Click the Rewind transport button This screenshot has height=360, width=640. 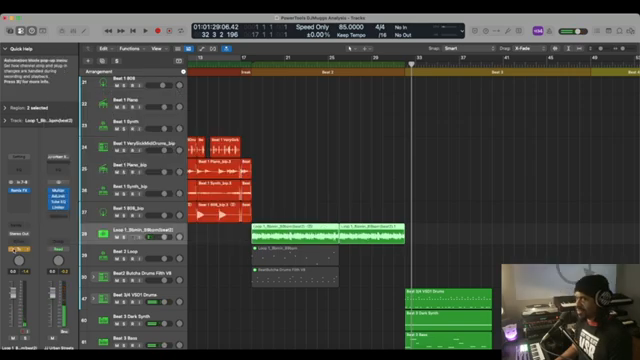coord(108,31)
